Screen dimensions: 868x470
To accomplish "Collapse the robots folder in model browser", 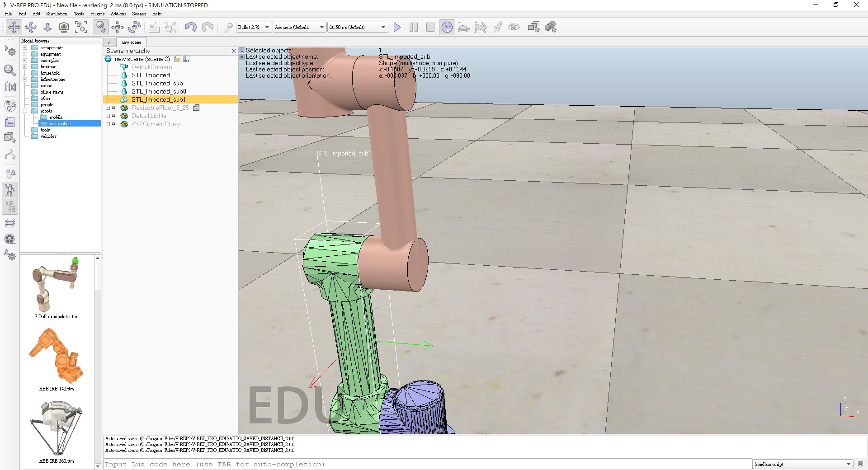I will tap(25, 111).
